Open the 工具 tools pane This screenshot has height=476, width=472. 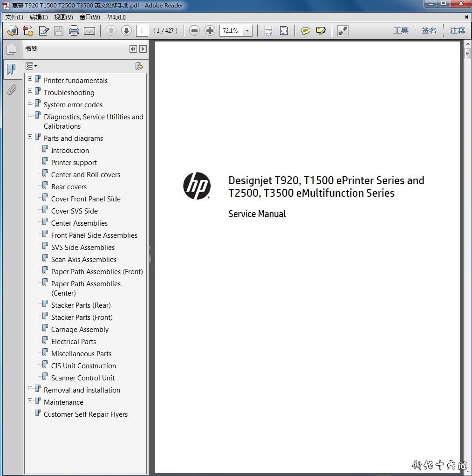pos(401,31)
